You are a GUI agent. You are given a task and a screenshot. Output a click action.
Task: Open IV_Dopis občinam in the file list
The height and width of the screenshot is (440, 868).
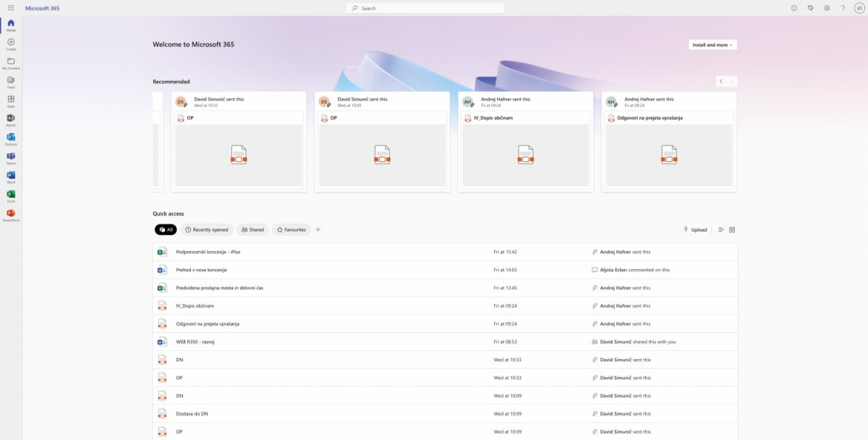pos(195,306)
